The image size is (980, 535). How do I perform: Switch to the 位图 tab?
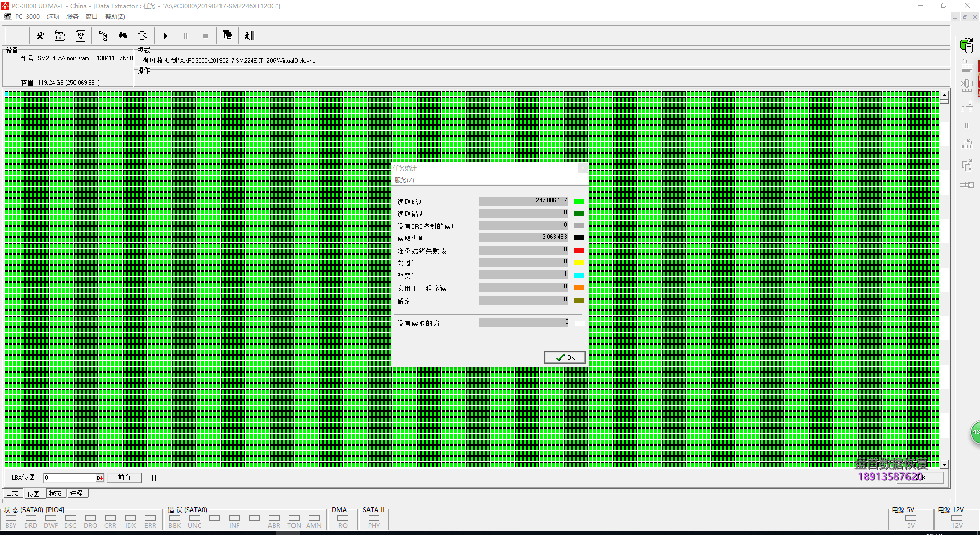coord(34,494)
